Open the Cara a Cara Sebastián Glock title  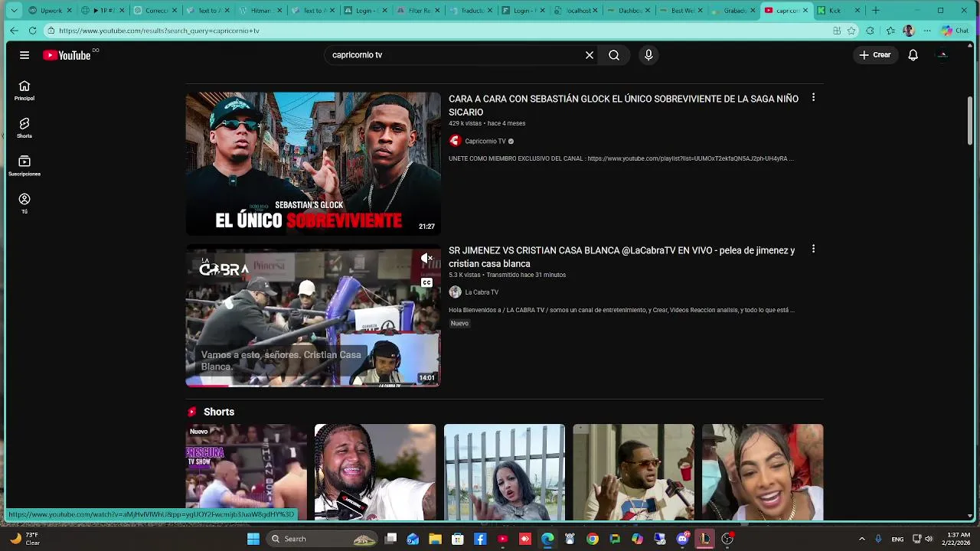coord(623,105)
